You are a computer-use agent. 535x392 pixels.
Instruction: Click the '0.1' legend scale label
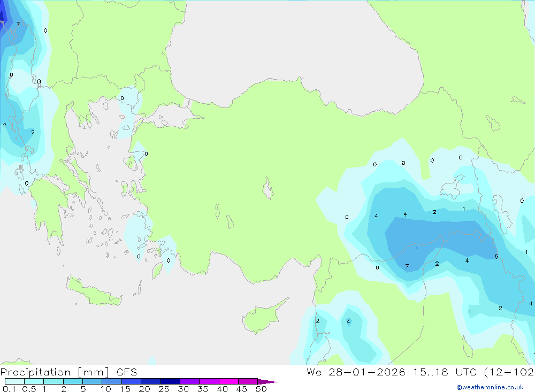[9, 389]
